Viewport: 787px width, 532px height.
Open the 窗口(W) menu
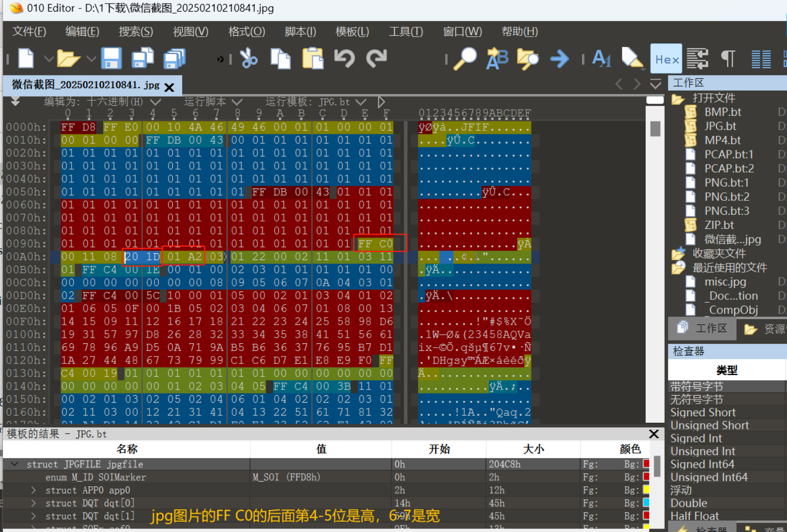[462, 32]
